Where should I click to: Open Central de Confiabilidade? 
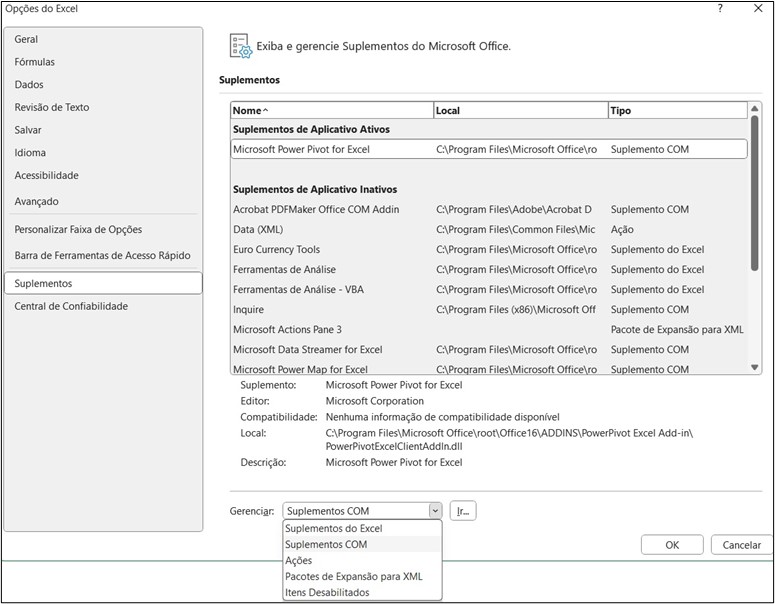tap(103, 306)
